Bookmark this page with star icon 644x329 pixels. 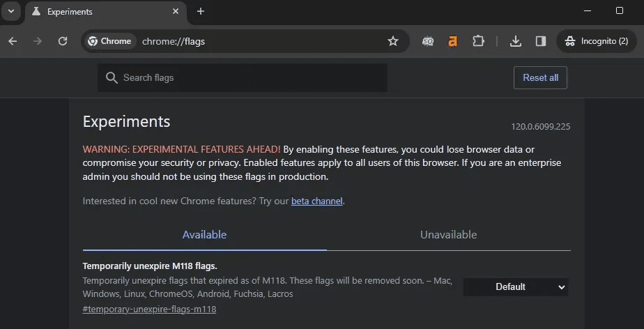coord(393,41)
